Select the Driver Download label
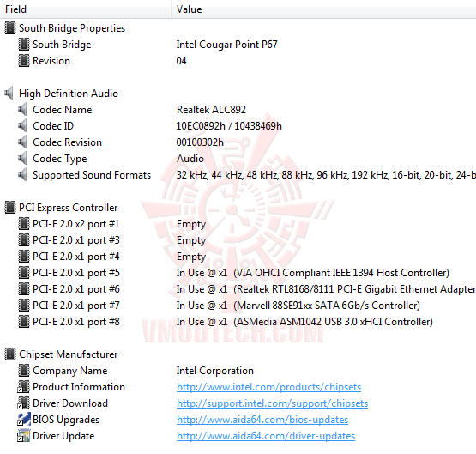 (70, 403)
